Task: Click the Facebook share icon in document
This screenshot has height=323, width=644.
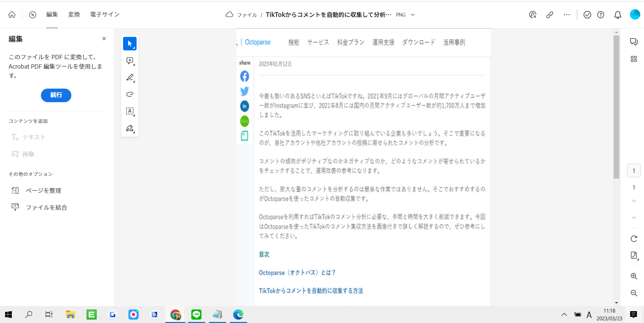Action: pos(244,76)
